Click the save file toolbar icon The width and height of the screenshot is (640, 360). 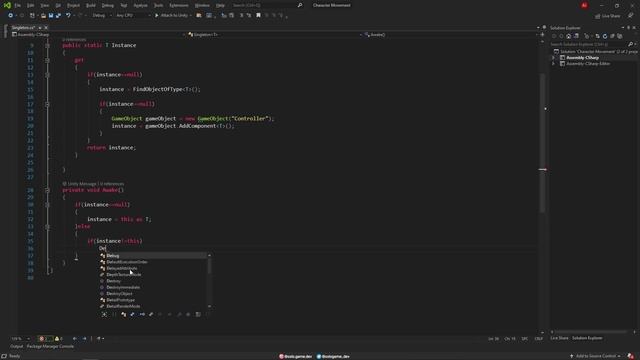(51, 16)
